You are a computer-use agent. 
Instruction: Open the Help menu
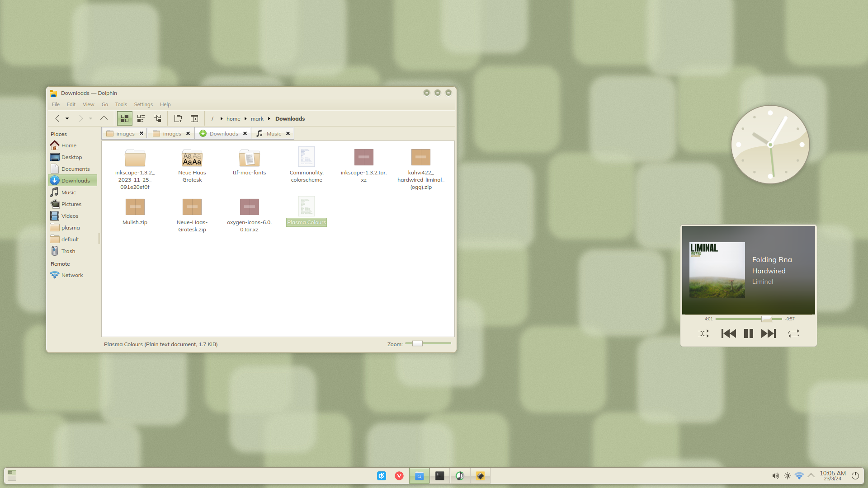pos(165,104)
